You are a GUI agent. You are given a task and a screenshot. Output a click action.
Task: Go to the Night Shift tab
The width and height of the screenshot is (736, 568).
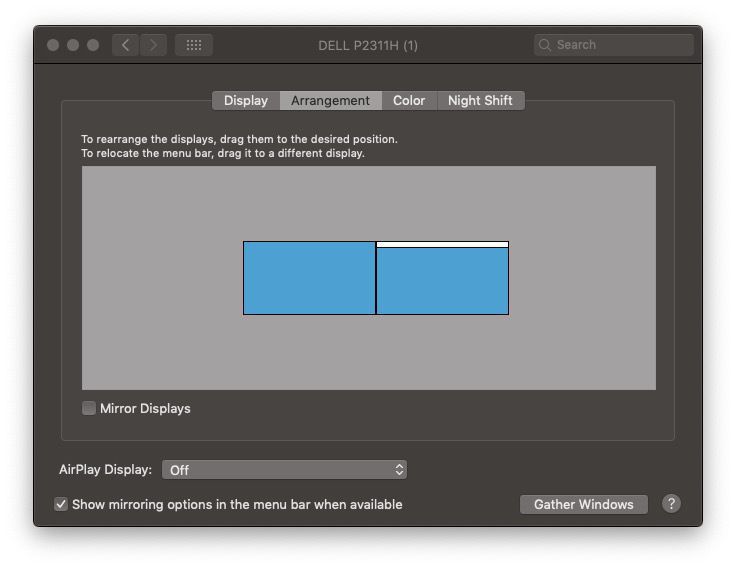click(x=480, y=101)
